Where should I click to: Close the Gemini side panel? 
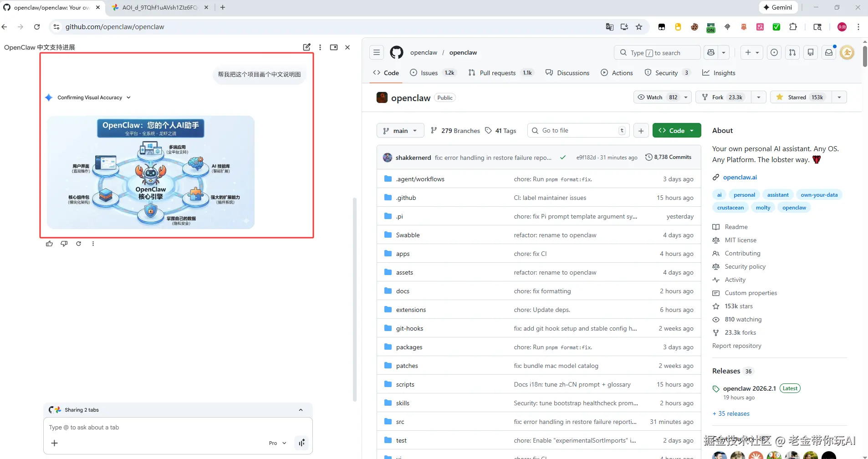point(347,47)
